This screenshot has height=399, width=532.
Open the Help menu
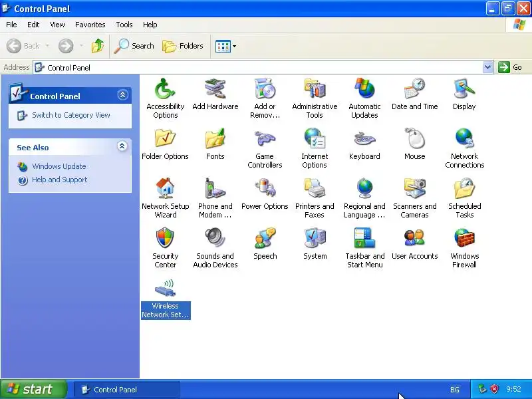pos(150,25)
